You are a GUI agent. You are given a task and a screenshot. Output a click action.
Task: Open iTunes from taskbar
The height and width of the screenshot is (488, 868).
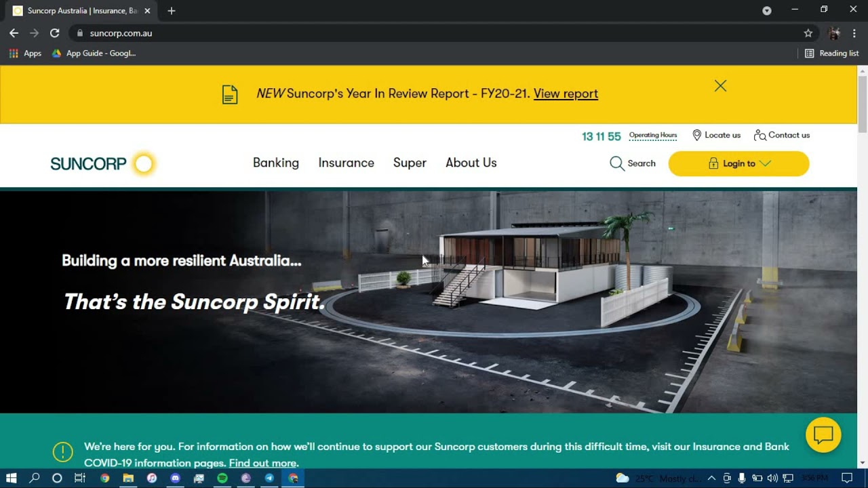point(152,478)
